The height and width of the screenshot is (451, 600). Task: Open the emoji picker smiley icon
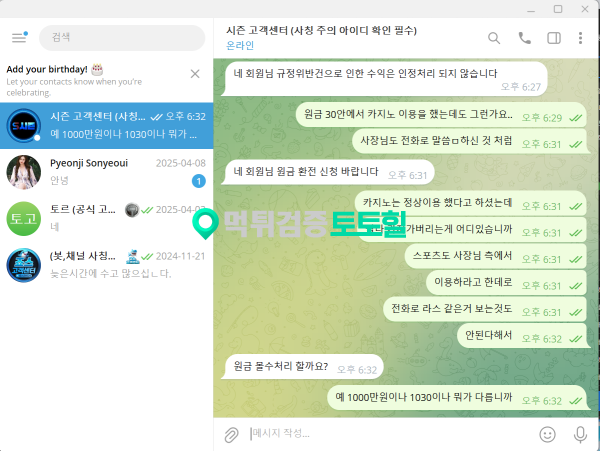[x=547, y=434]
